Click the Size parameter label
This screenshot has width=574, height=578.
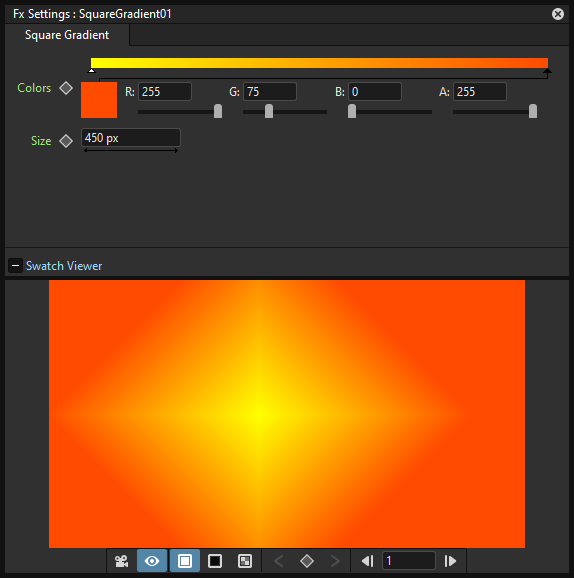coord(41,141)
